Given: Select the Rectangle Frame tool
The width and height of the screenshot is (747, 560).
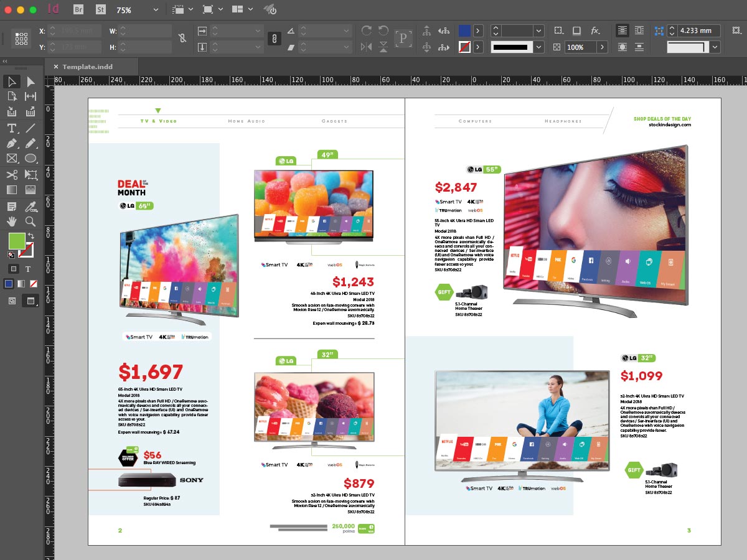Looking at the screenshot, I should (11, 159).
